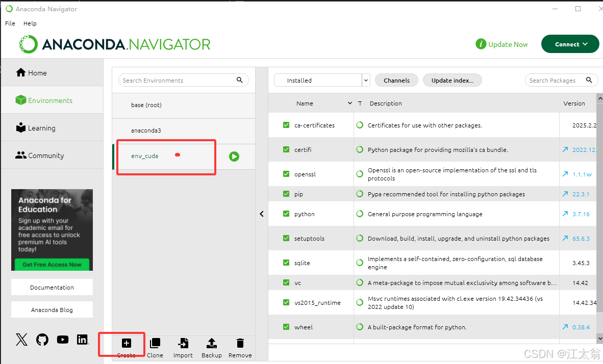
Task: Click the magnifier in Search Environments
Action: pos(240,80)
